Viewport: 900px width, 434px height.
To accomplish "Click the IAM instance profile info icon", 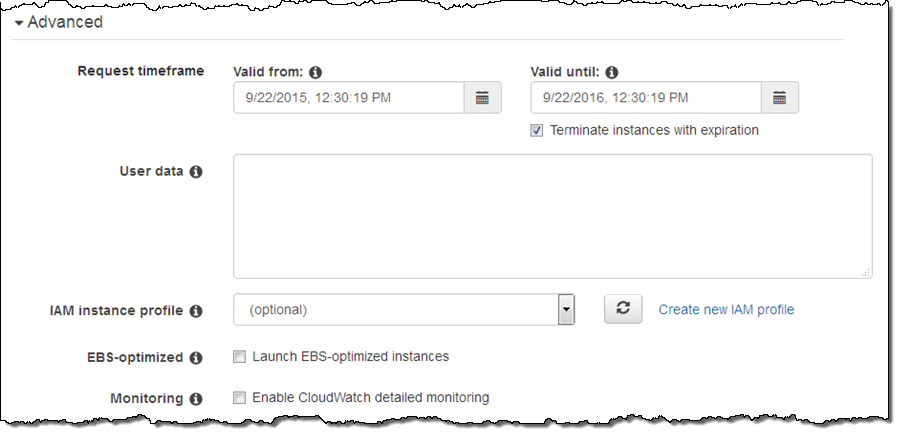I will [x=196, y=311].
